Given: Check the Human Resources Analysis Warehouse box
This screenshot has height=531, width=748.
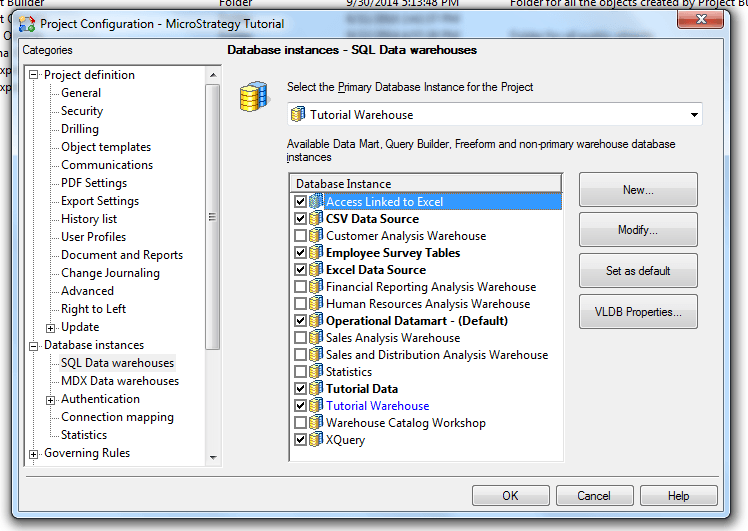Looking at the screenshot, I should [301, 304].
